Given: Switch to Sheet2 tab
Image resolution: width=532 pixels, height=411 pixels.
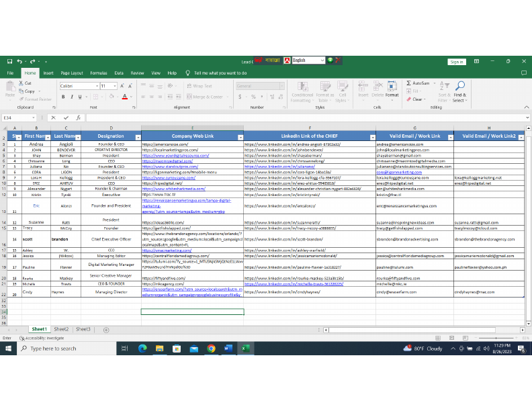Looking at the screenshot, I should click(61, 329).
